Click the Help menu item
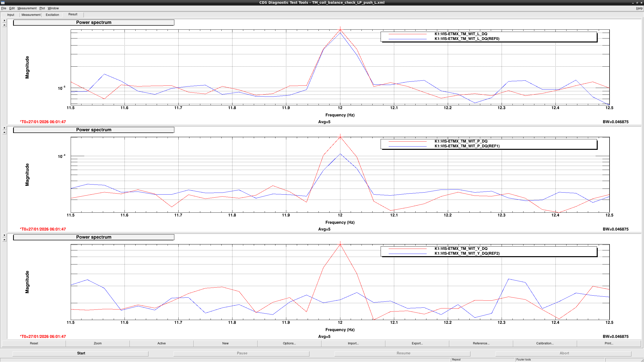Screen dimensions: 644x362 639,8
